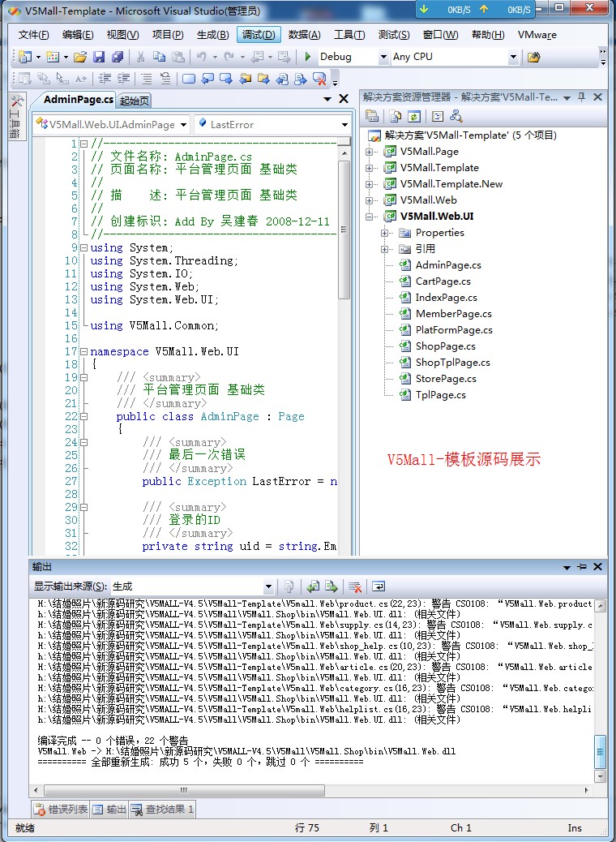616x842 pixels.
Task: Open the V5Mall.Web.UI.AdminPage class dropdown
Action: [x=183, y=125]
